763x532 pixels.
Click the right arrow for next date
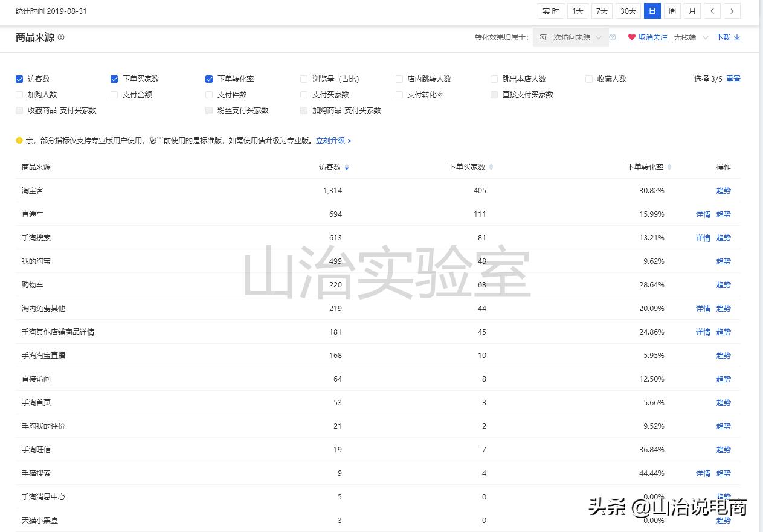[732, 11]
